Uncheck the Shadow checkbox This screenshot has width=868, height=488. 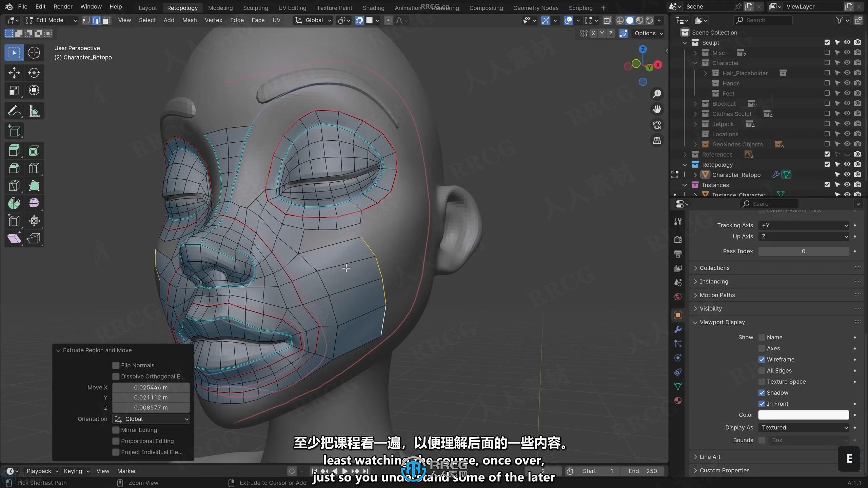(x=762, y=393)
